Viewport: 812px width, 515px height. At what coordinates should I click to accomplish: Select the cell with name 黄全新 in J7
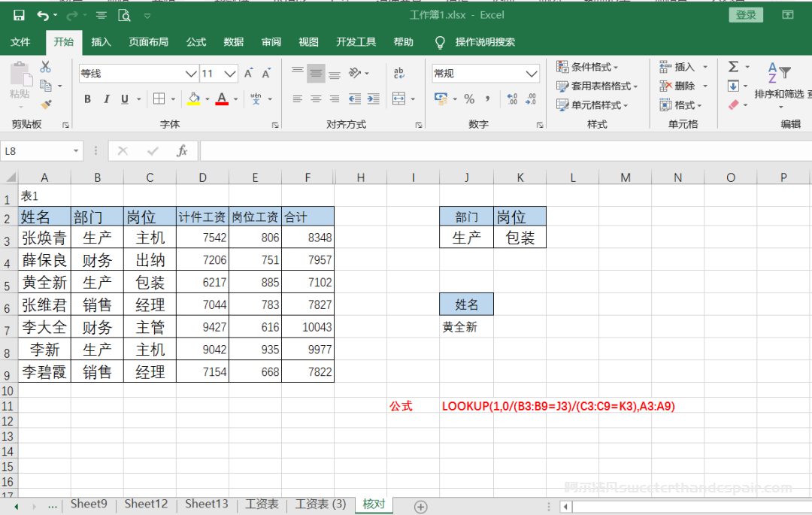[466, 327]
